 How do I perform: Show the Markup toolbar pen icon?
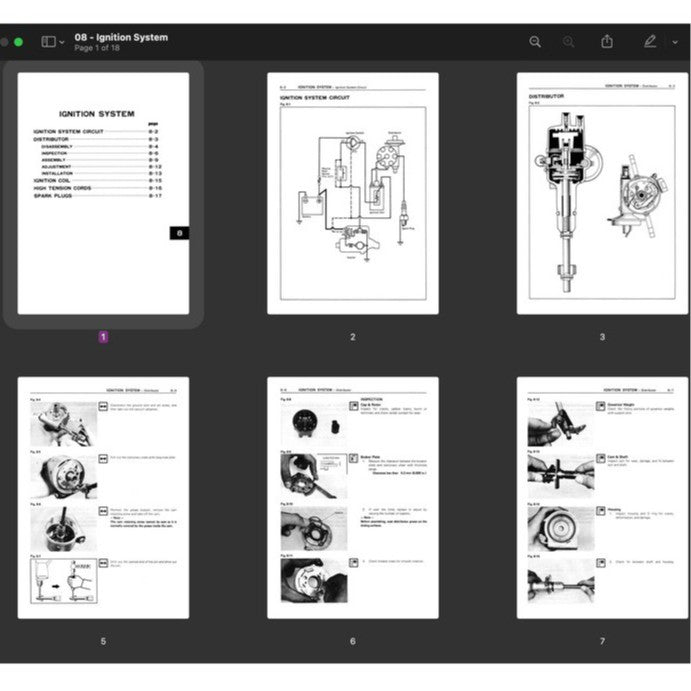coord(650,42)
